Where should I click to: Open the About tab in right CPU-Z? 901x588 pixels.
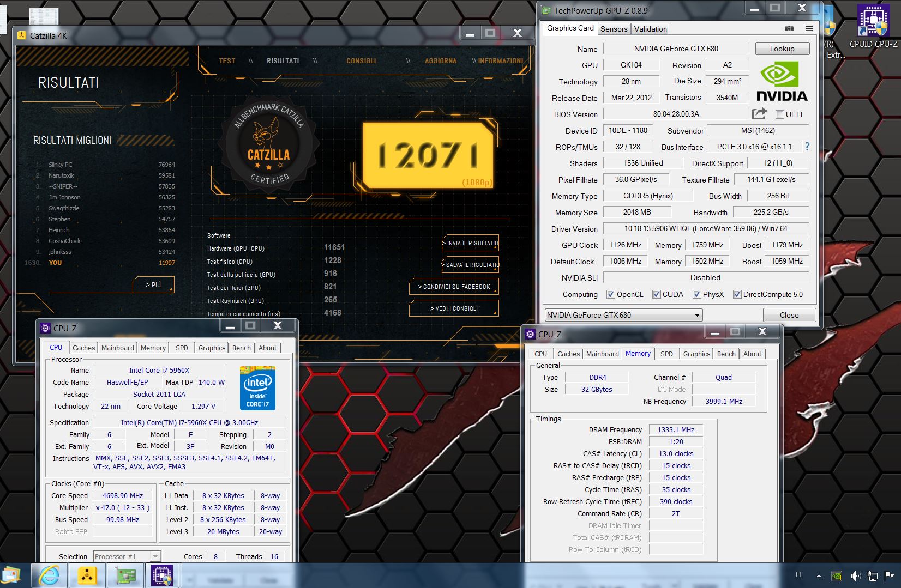point(752,354)
